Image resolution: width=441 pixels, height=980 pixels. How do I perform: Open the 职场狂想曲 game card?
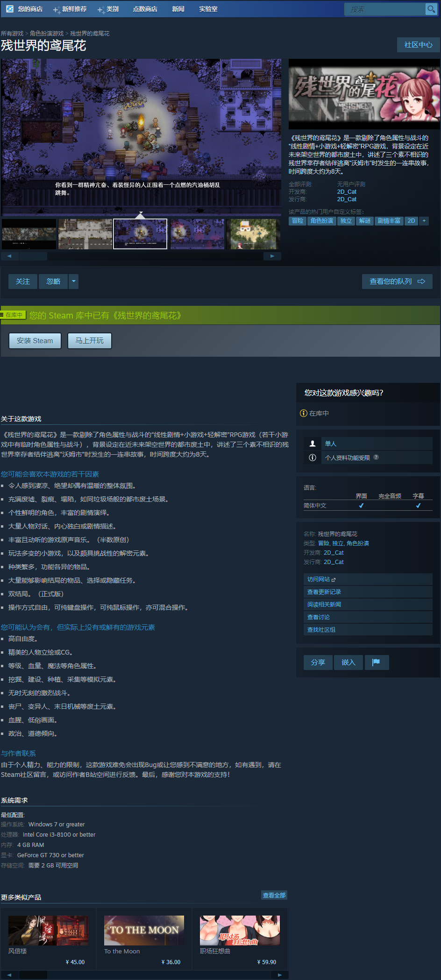pyautogui.click(x=240, y=940)
